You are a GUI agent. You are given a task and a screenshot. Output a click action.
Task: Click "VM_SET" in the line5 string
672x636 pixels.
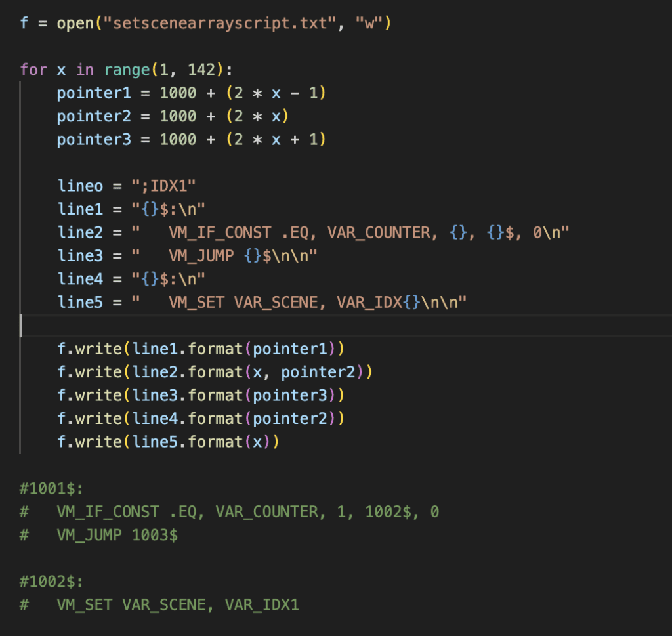[197, 302]
